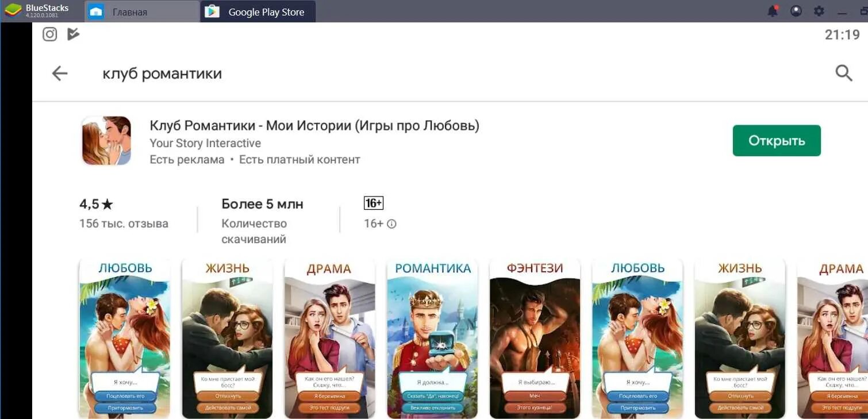Click the BlueStacks logo icon
This screenshot has width=868, height=419.
[13, 10]
